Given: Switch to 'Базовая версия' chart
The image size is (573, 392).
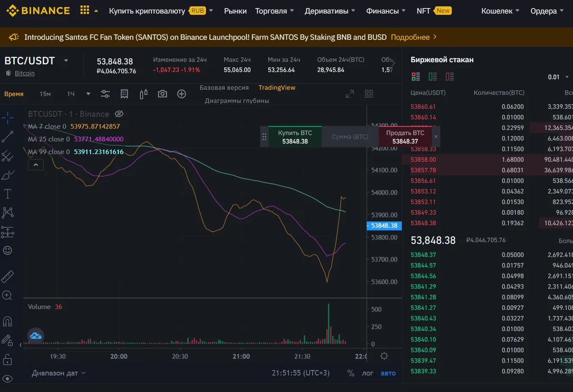Looking at the screenshot, I should click(x=224, y=88).
